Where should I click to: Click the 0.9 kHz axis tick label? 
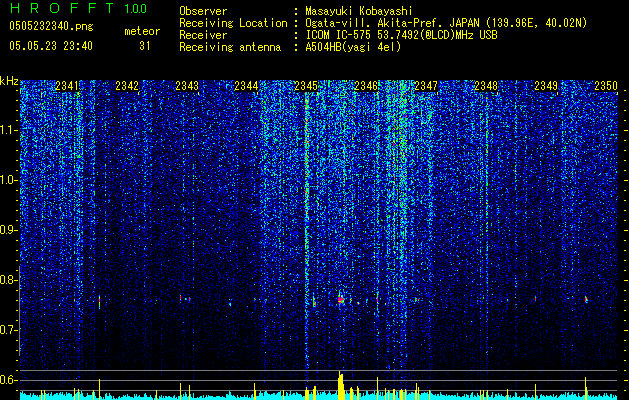[x=9, y=230]
